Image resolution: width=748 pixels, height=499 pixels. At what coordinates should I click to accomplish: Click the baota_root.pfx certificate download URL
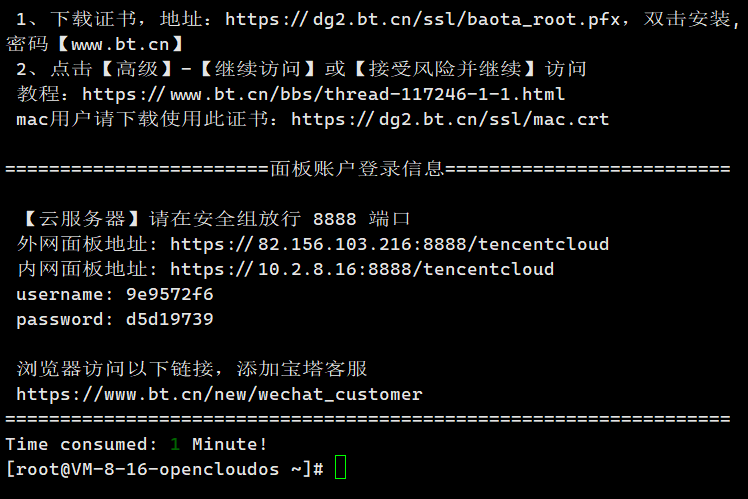[423, 20]
